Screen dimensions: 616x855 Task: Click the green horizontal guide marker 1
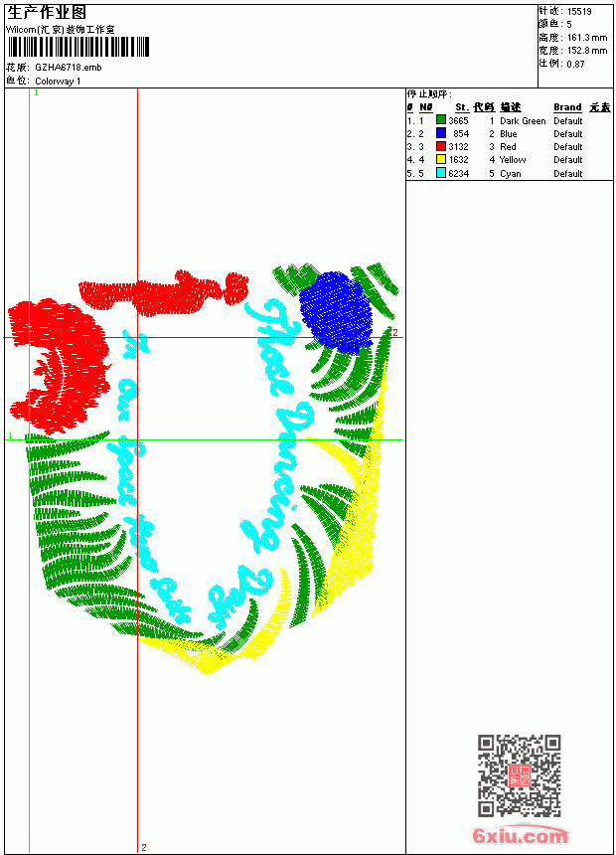tap(10, 435)
